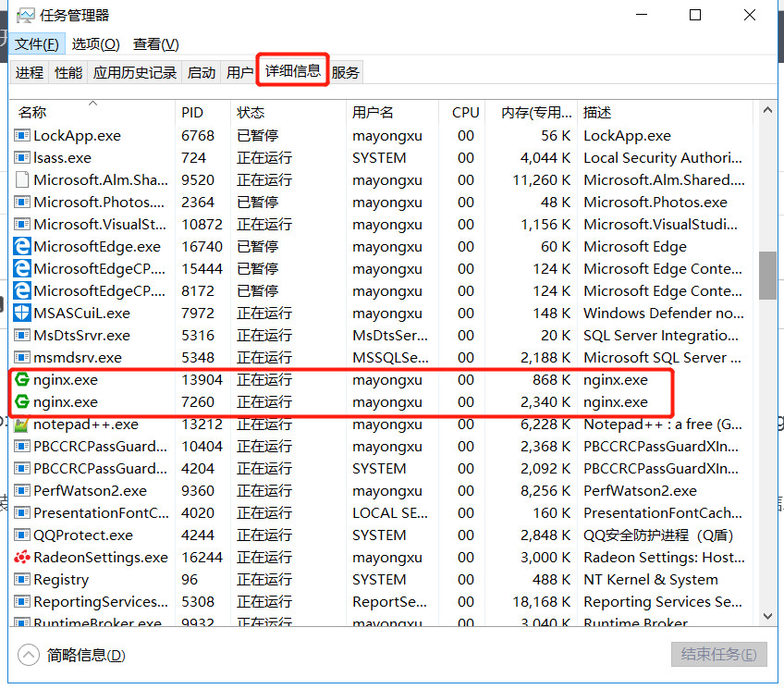
Task: Click PBCCRCPassGuard icon of PID 10404 row
Action: coord(21,446)
